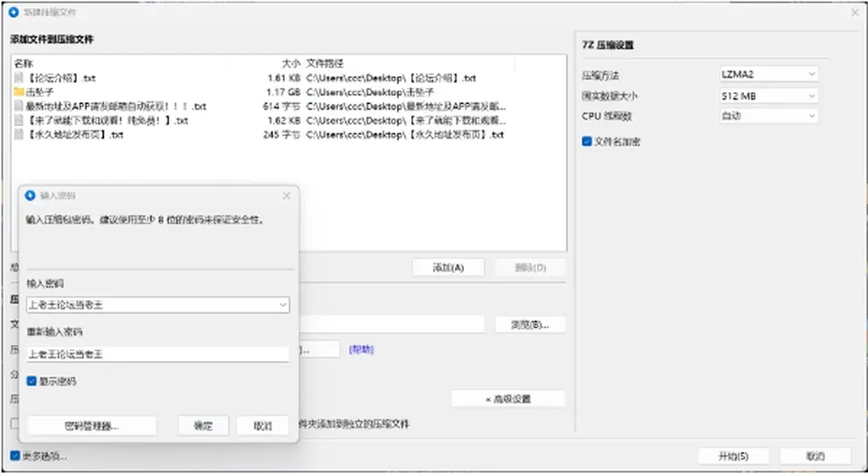Viewport: 868px width, 474px height.
Task: Select 【永久地址发布页】.txt file name
Action: (x=75, y=135)
